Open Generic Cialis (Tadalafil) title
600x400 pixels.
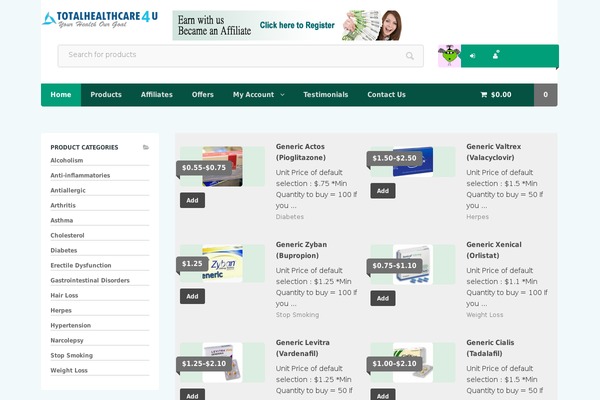(x=490, y=348)
